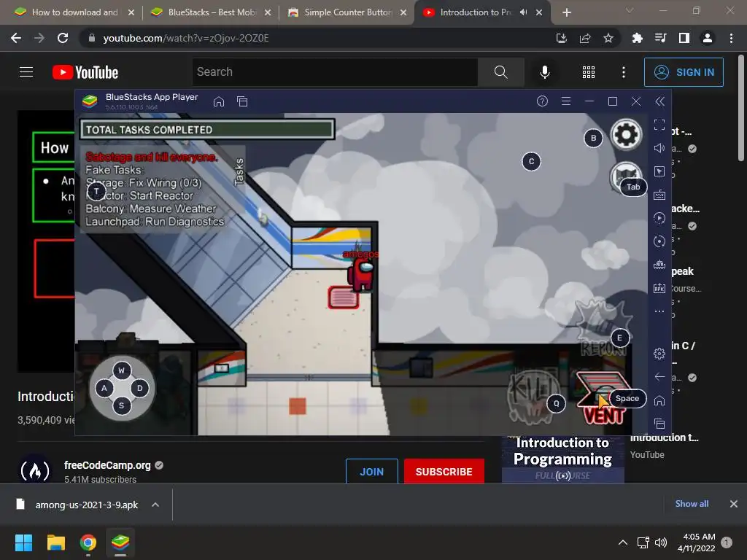This screenshot has height=560, width=747.
Task: Open BlueStacks memory trim RAM icon
Action: [x=659, y=265]
